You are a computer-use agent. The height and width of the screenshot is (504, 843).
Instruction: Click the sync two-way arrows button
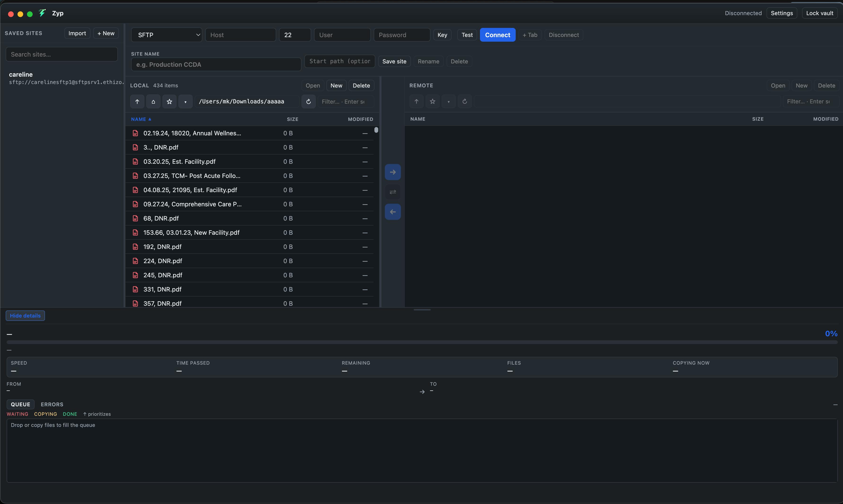point(393,192)
